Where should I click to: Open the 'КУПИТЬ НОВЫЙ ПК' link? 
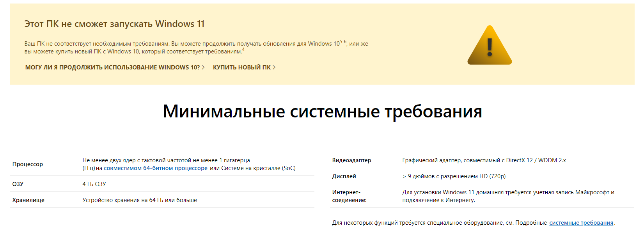244,67
